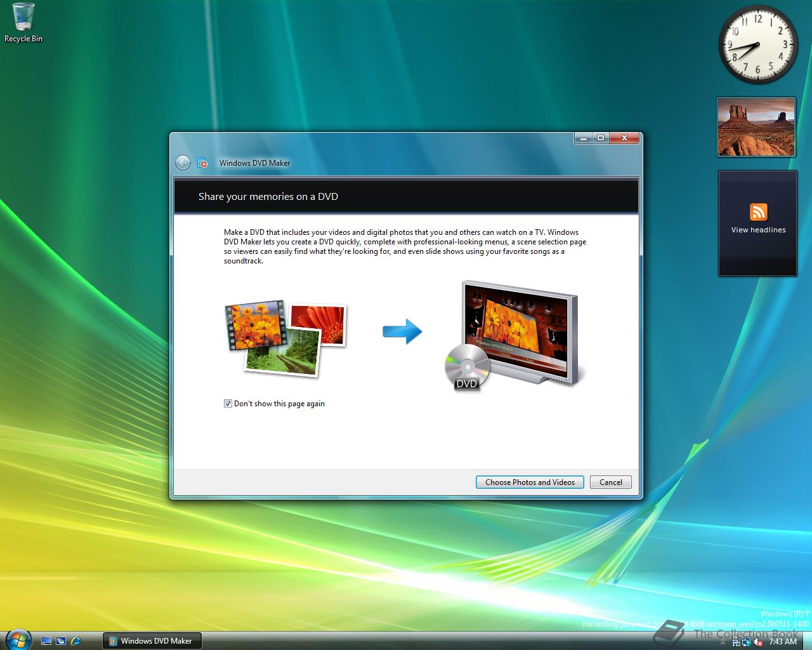Click Choose Photos and Videos button
The height and width of the screenshot is (650, 812).
530,482
